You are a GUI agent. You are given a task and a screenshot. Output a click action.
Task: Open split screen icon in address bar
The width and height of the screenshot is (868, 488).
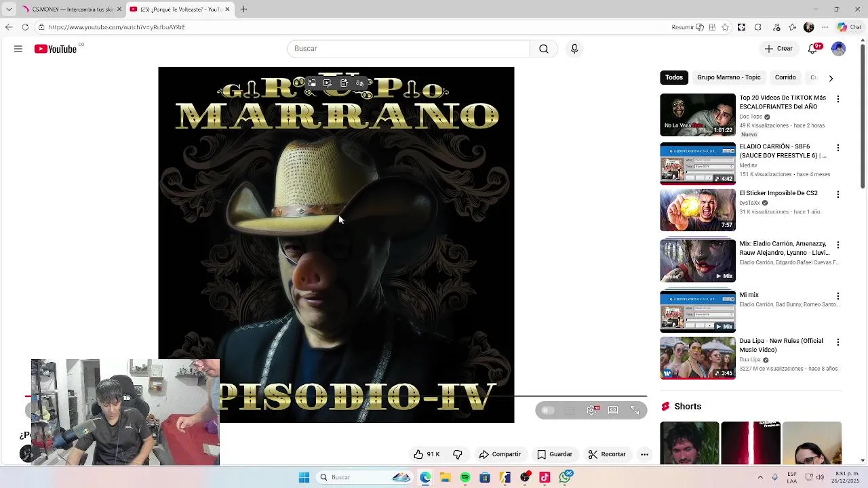point(712,27)
